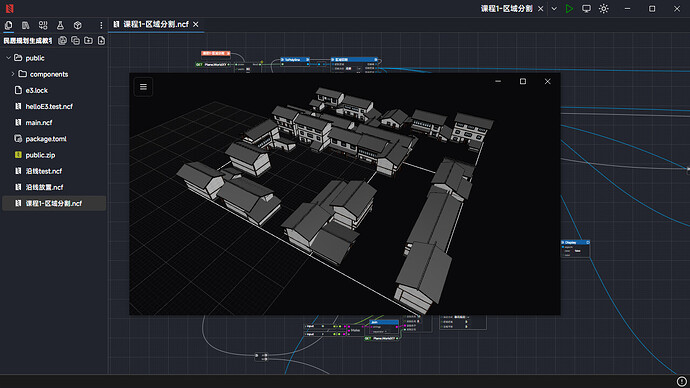
Task: Open the files explorer sidebar tab
Action: click(8, 25)
